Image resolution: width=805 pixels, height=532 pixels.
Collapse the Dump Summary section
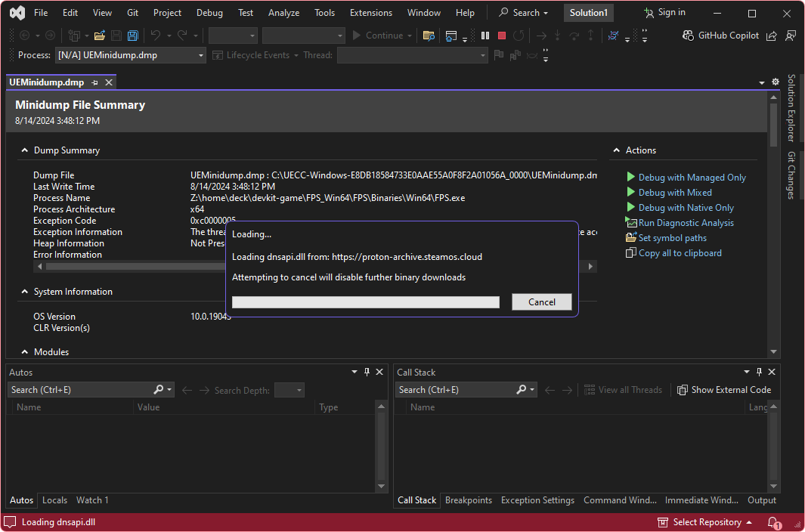pos(24,150)
